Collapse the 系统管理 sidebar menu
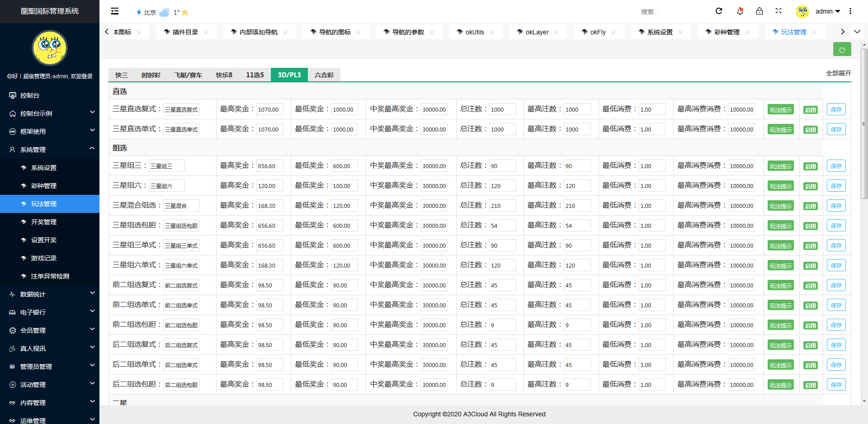 [x=50, y=150]
